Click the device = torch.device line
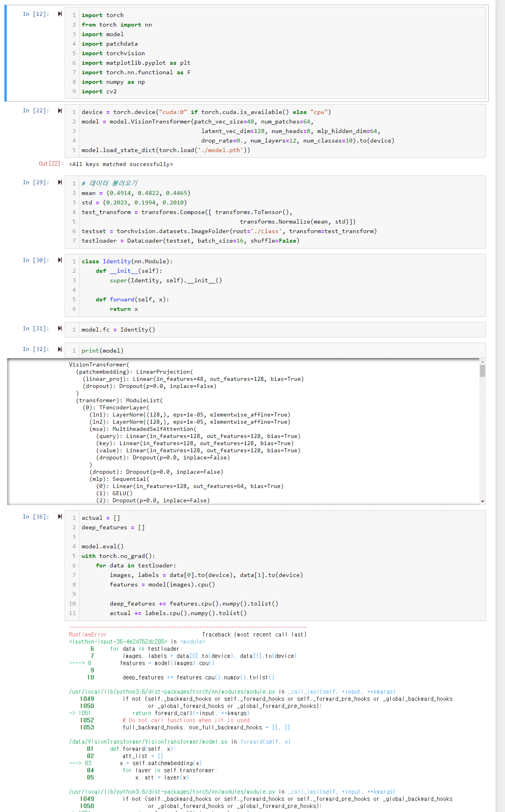This screenshot has height=812, width=505. click(x=206, y=112)
